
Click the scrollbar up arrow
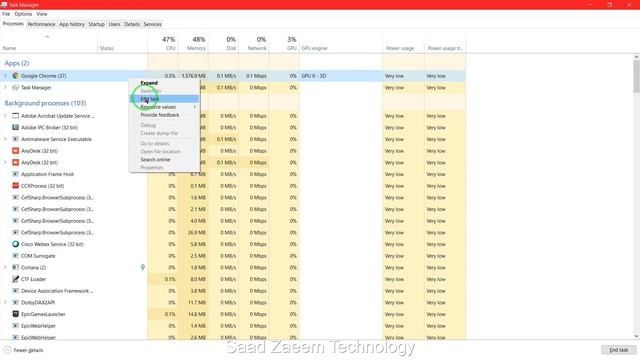point(636,57)
